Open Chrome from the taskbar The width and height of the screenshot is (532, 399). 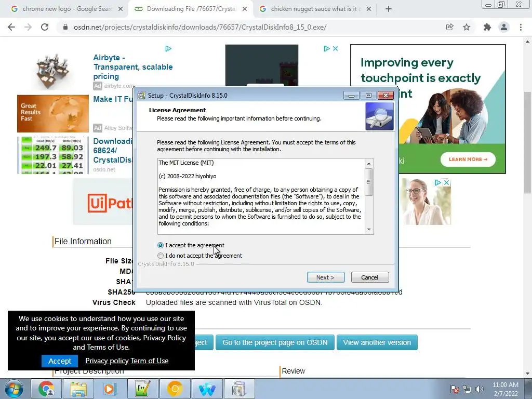tap(46, 389)
